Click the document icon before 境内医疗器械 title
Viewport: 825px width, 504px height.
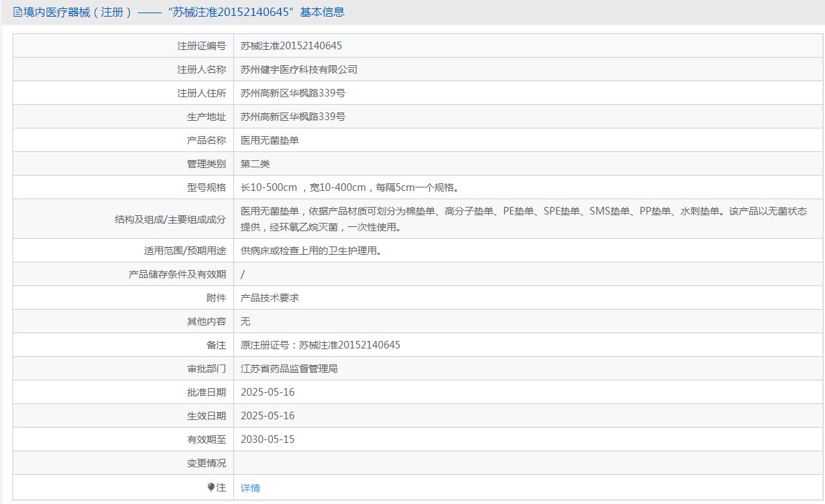17,12
